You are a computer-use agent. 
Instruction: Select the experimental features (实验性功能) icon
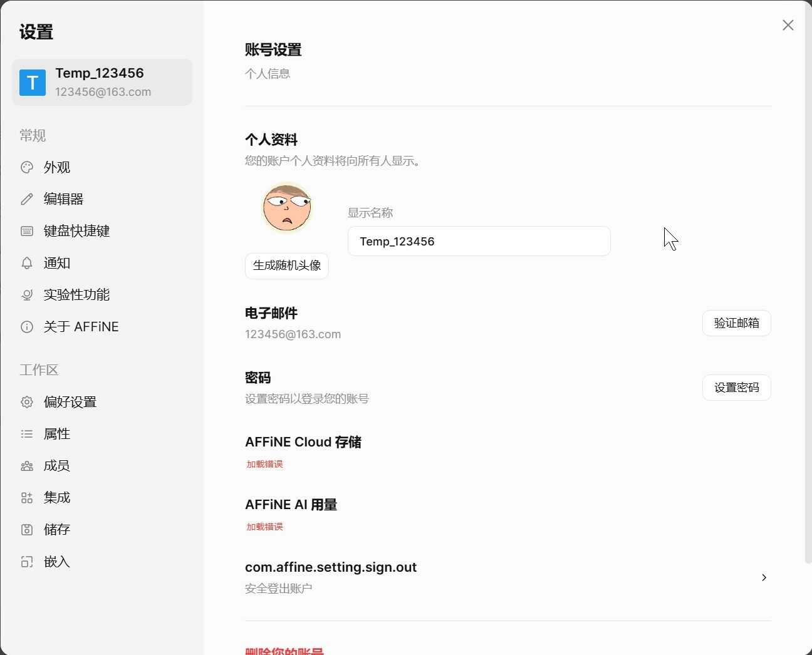(x=26, y=294)
